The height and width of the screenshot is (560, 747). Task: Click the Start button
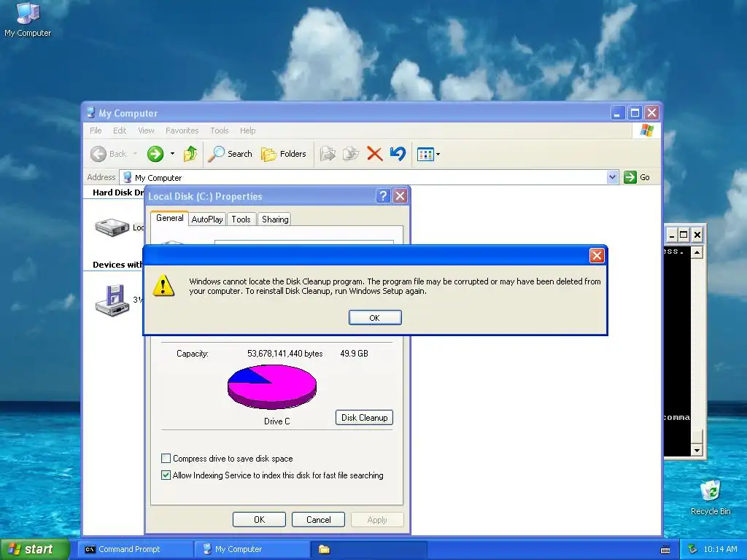click(x=35, y=549)
